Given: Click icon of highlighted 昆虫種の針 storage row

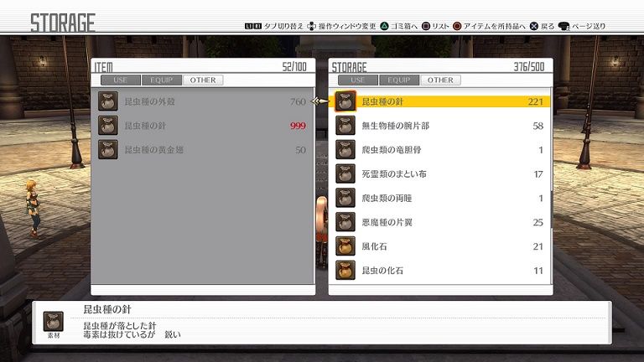Looking at the screenshot, I should [345, 101].
